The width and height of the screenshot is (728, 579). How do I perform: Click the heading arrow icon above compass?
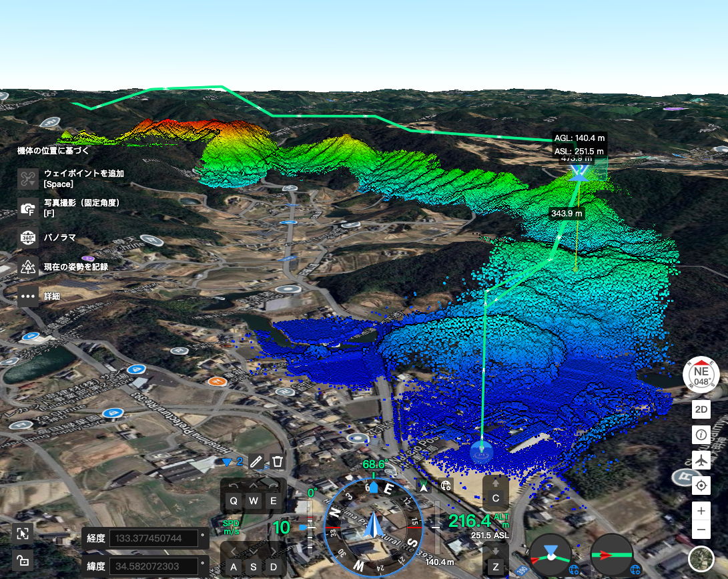424,487
